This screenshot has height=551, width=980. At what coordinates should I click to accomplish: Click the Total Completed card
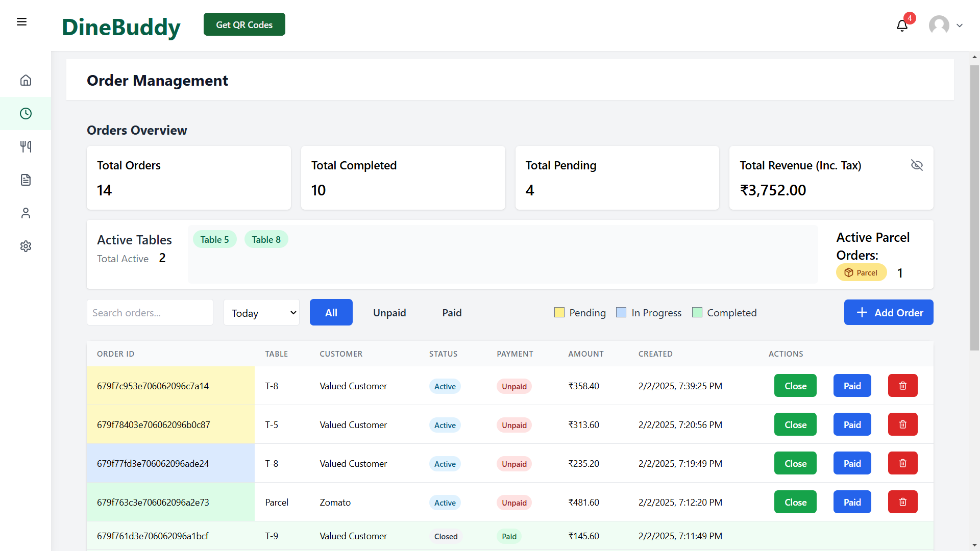coord(403,178)
